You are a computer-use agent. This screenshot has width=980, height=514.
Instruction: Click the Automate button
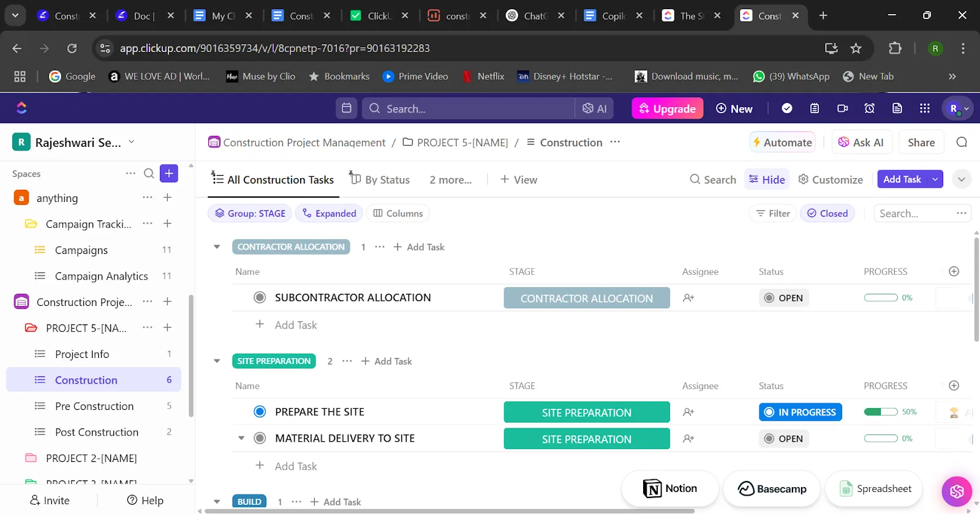783,142
